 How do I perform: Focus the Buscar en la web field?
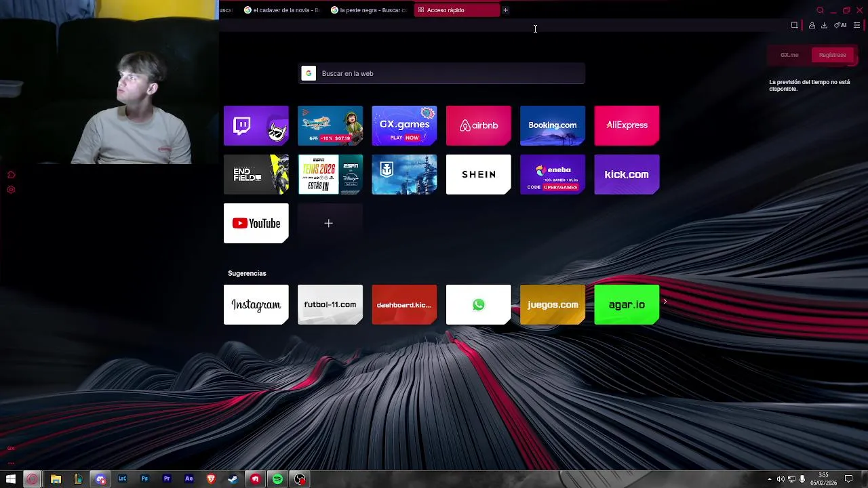tap(441, 73)
